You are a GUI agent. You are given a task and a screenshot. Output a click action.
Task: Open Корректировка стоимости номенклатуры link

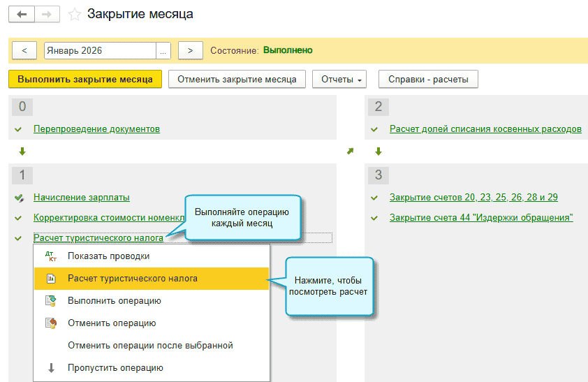(109, 218)
